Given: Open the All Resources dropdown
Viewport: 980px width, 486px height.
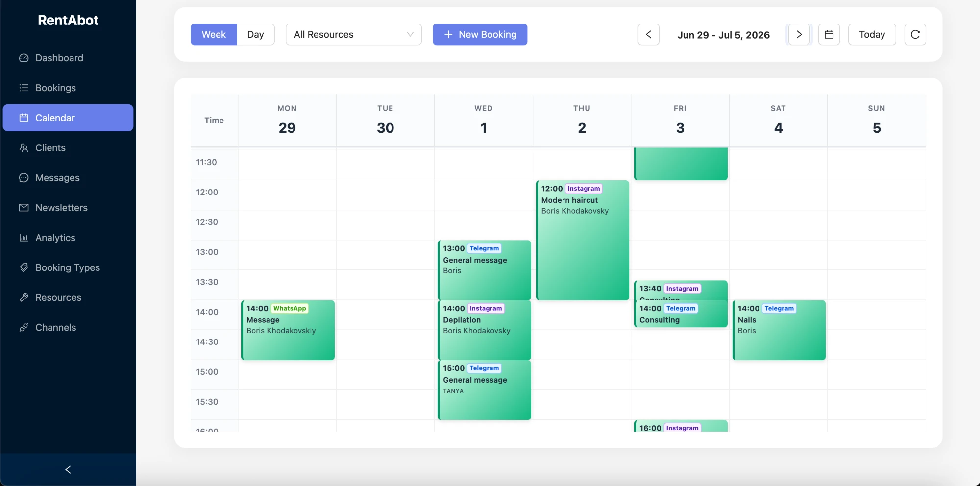Looking at the screenshot, I should 354,34.
